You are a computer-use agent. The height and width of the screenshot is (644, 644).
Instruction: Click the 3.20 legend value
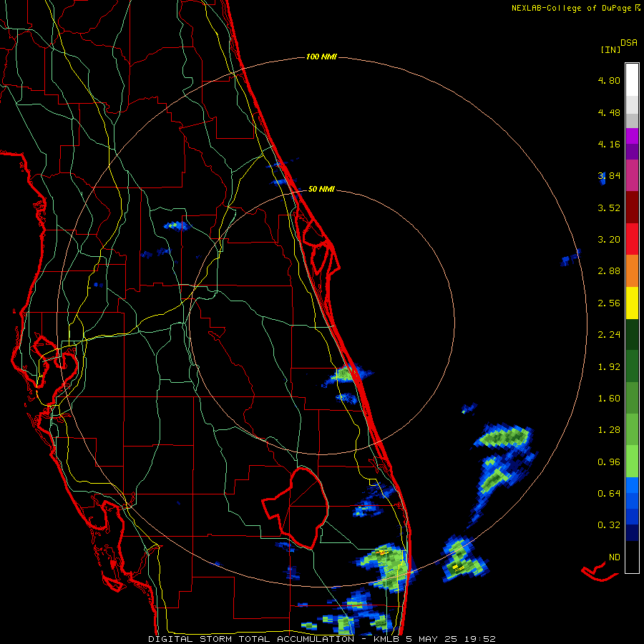(609, 240)
